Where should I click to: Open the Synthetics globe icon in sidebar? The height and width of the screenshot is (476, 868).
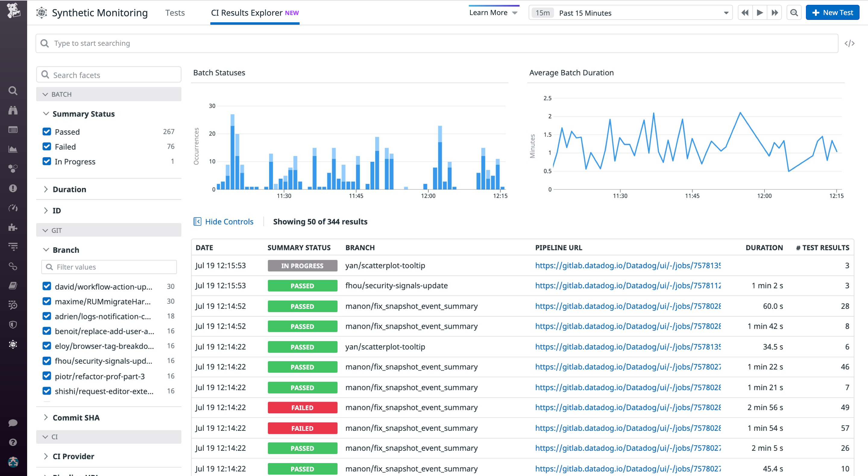click(x=13, y=344)
